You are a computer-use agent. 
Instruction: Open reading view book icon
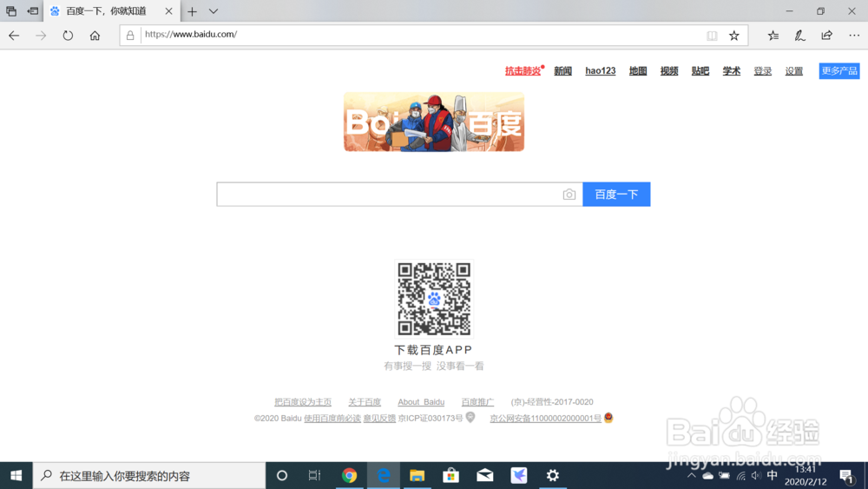click(712, 36)
